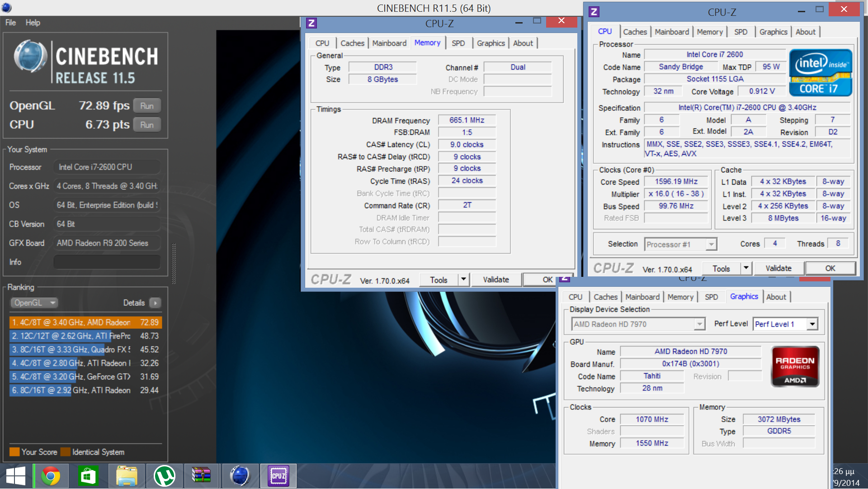The height and width of the screenshot is (489, 868).
Task: Open the WinRAR taskbar icon
Action: click(202, 476)
